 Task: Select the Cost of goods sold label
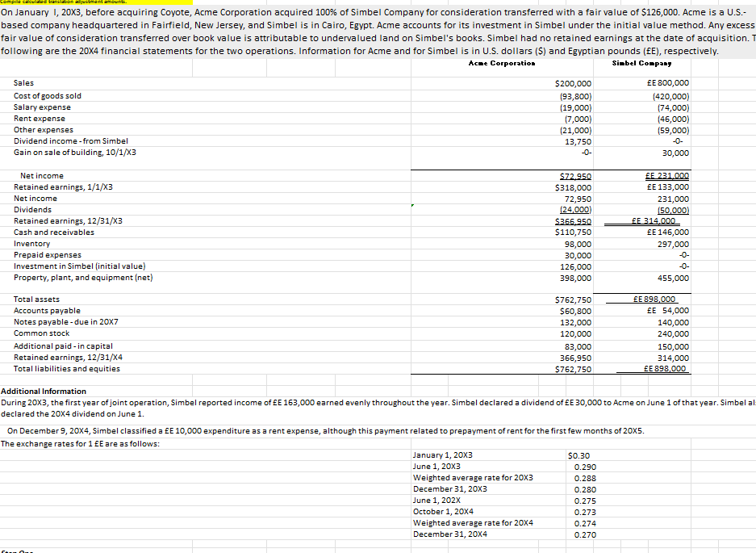(x=46, y=95)
